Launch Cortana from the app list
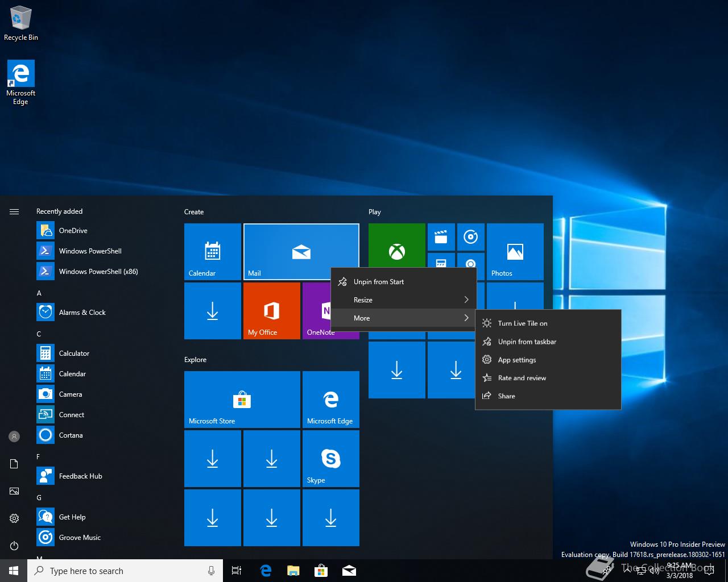 91,435
